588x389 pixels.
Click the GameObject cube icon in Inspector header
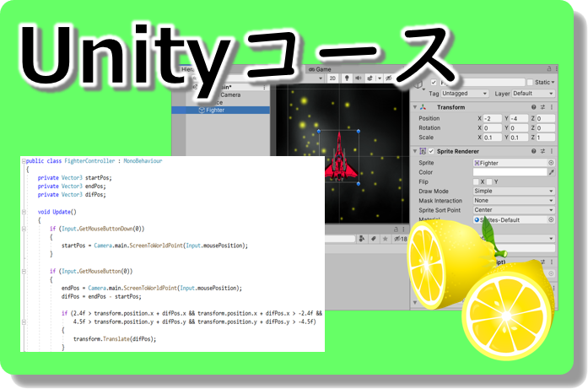(x=418, y=84)
